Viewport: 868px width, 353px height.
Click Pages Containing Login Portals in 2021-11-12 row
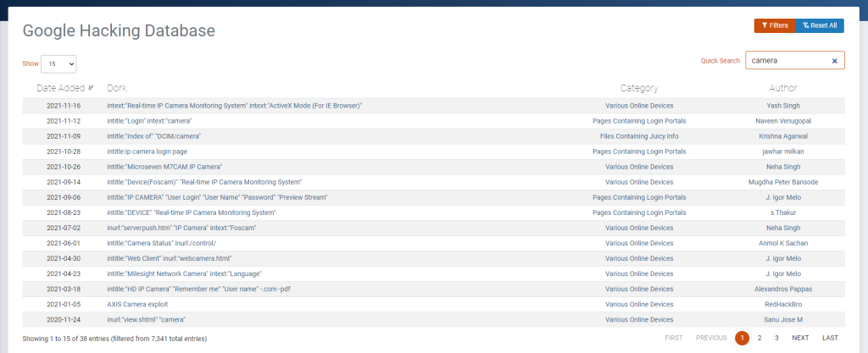pos(639,120)
